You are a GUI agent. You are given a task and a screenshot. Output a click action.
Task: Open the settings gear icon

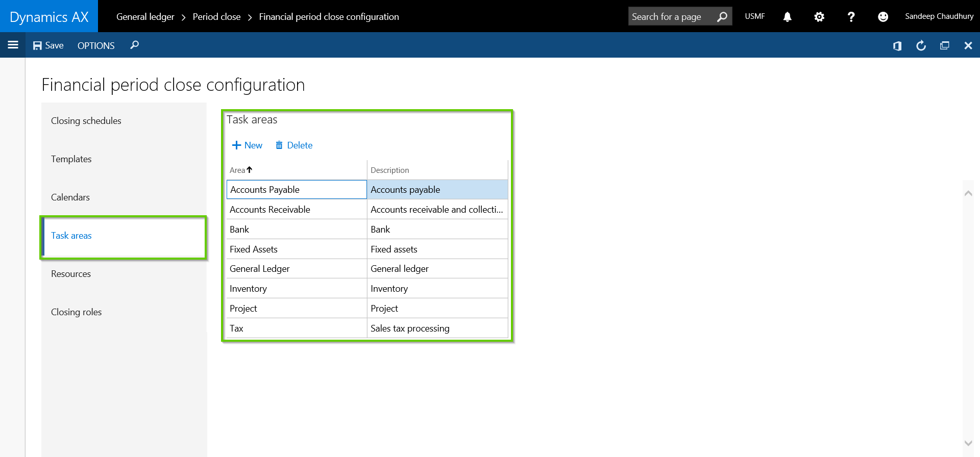(x=819, y=17)
